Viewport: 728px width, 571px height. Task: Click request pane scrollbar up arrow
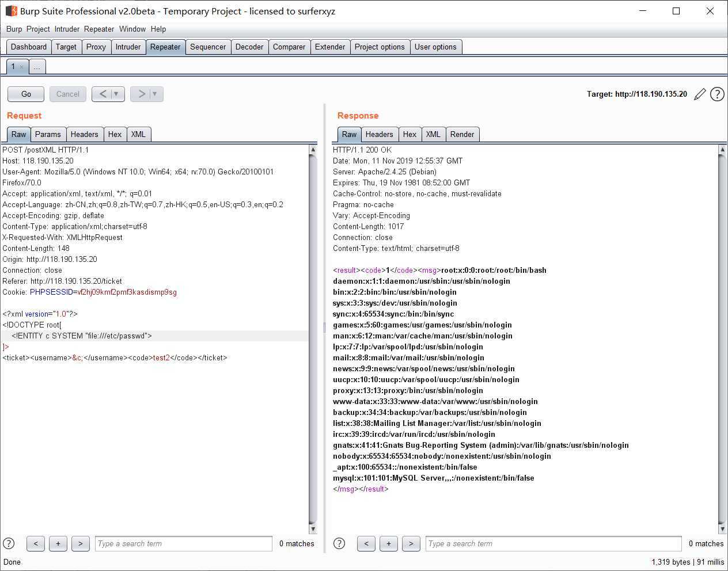click(x=313, y=150)
